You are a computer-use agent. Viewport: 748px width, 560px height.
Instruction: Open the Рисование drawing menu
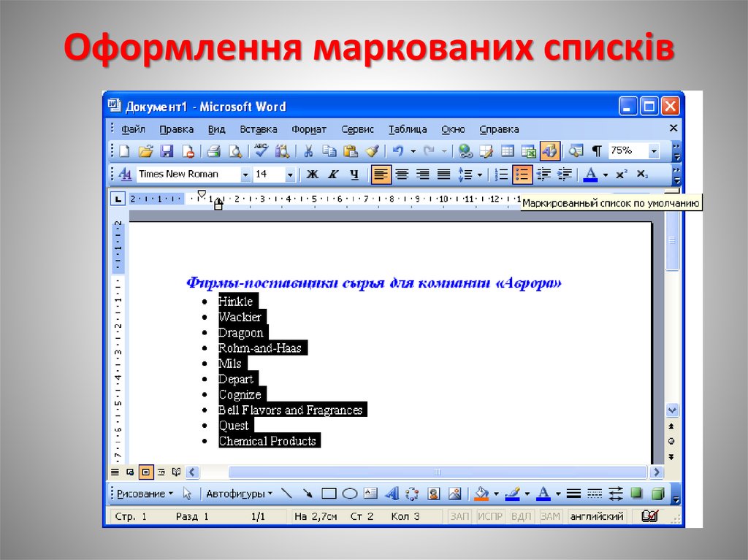coord(145,494)
